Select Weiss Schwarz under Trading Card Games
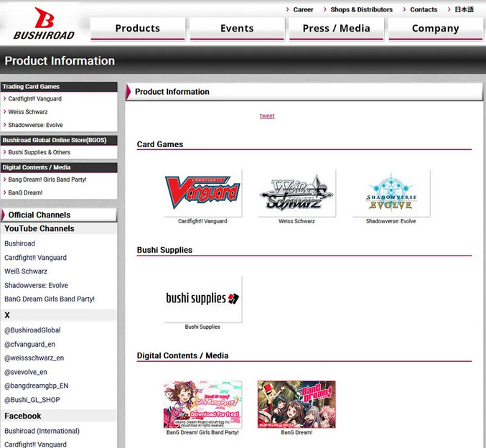 (29, 112)
